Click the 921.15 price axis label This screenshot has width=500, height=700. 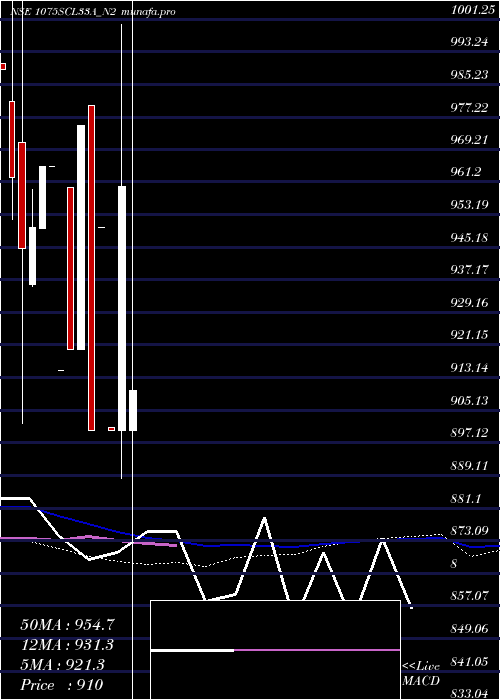[469, 335]
